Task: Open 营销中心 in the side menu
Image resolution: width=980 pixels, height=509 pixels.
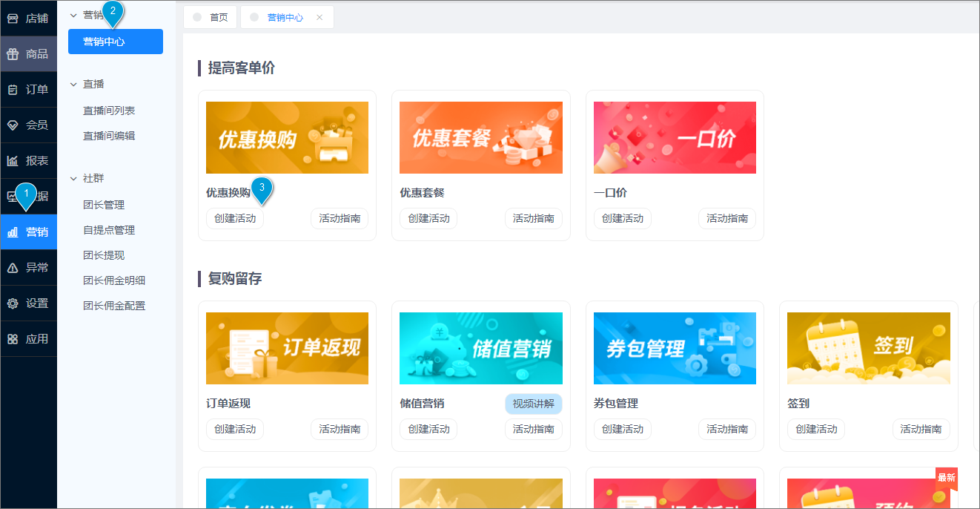Action: coord(116,42)
